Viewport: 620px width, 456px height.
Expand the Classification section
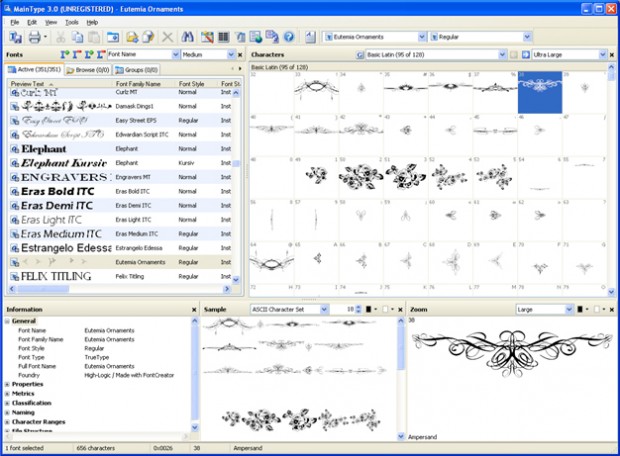coord(7,403)
